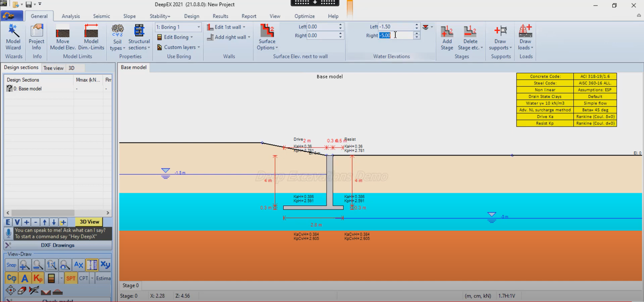This screenshot has height=302, width=644.
Task: Click the Right water elevation input field
Action: click(396, 35)
